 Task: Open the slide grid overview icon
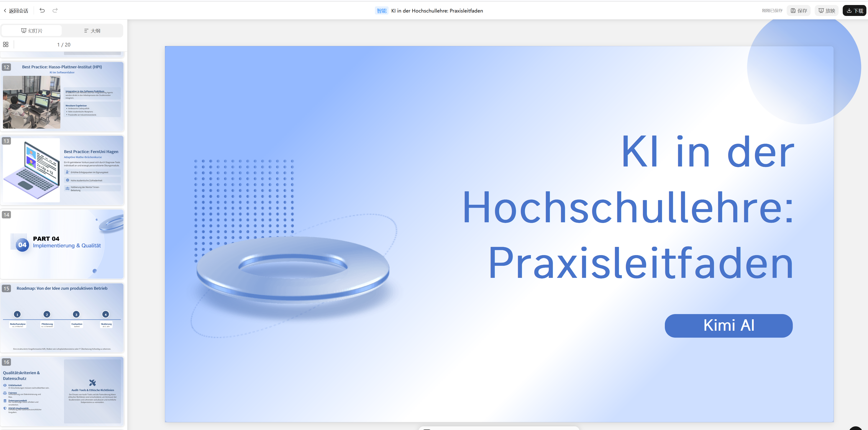pyautogui.click(x=6, y=44)
